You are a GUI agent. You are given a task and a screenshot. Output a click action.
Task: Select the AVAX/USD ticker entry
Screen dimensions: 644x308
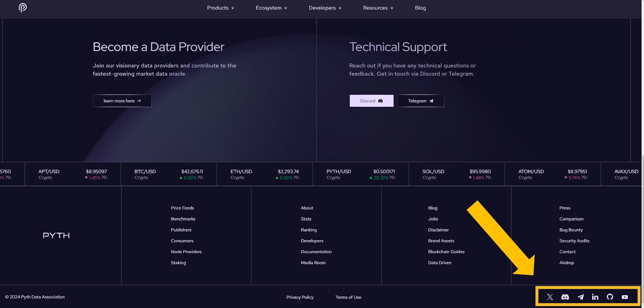click(x=621, y=174)
